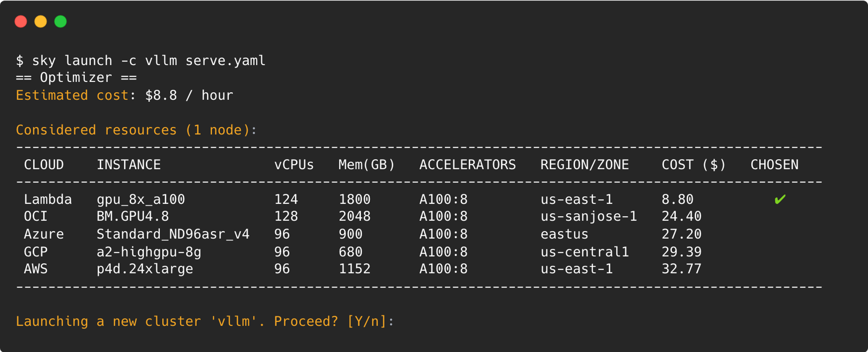Image resolution: width=868 pixels, height=352 pixels.
Task: Click the BM.GPU4.8 instance entry
Action: click(133, 216)
